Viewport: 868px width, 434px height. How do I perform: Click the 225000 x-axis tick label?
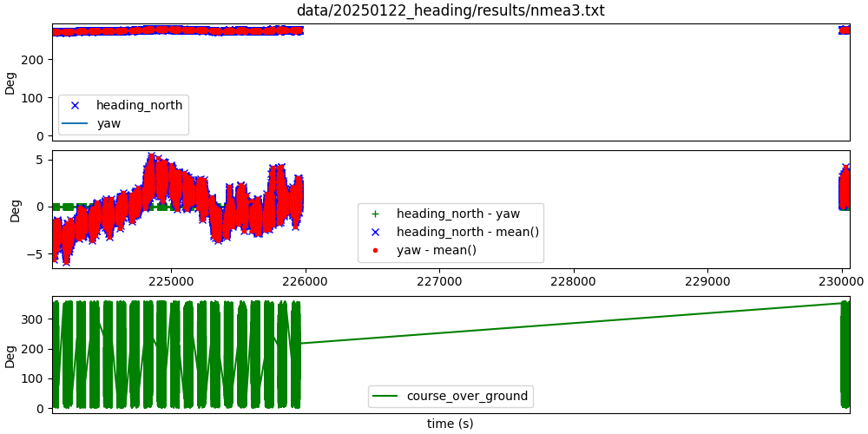171,282
